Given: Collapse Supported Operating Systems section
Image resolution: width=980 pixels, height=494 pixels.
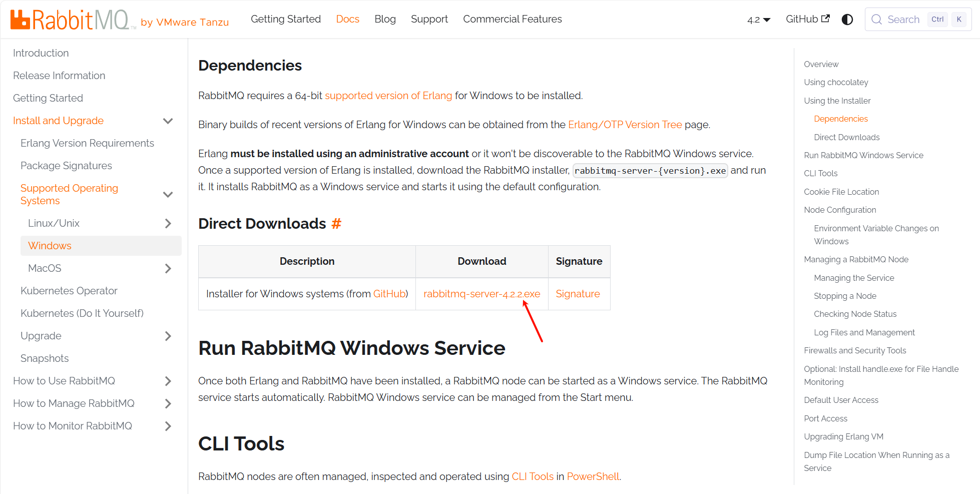Looking at the screenshot, I should (x=168, y=194).
